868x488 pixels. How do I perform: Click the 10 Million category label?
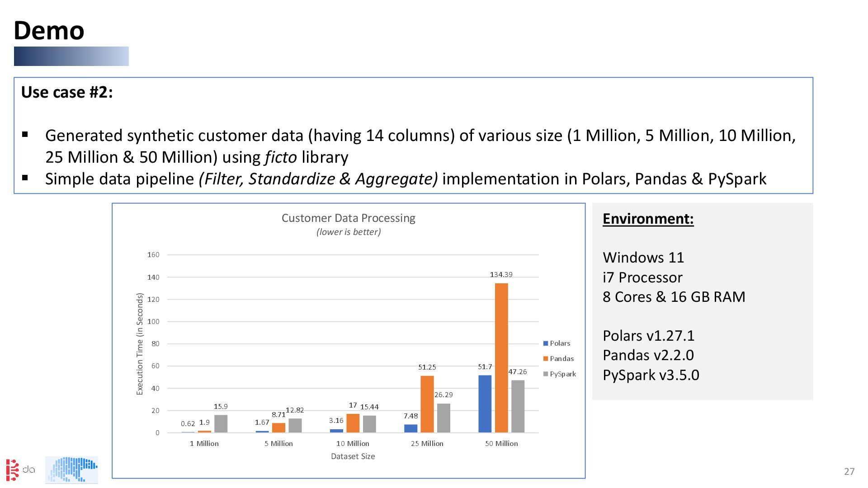[x=353, y=444]
